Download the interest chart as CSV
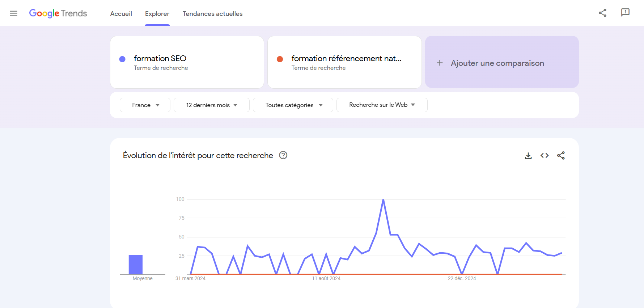644x308 pixels. [528, 156]
